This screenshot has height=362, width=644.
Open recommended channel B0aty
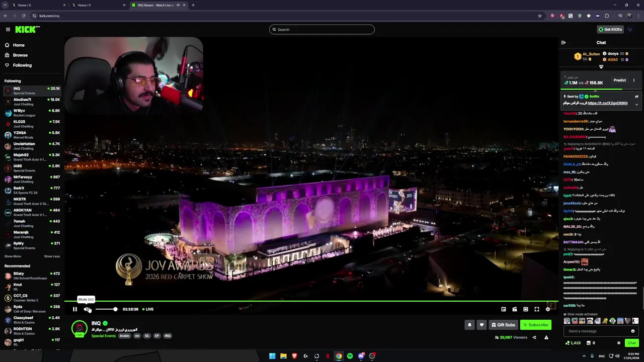tap(32, 276)
